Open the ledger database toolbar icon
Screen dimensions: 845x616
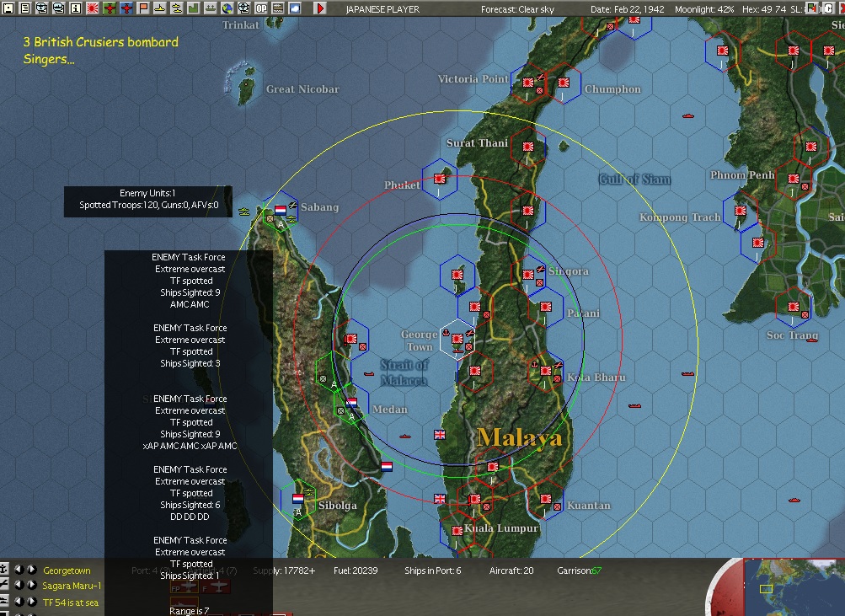[x=278, y=8]
